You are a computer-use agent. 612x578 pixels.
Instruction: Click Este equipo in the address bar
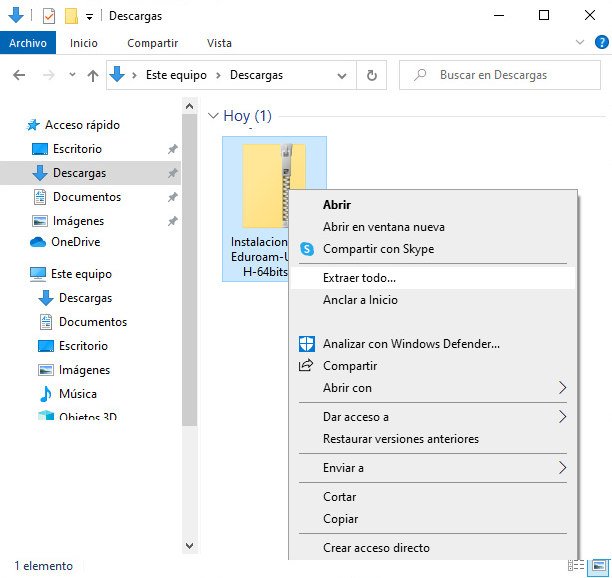tap(176, 75)
